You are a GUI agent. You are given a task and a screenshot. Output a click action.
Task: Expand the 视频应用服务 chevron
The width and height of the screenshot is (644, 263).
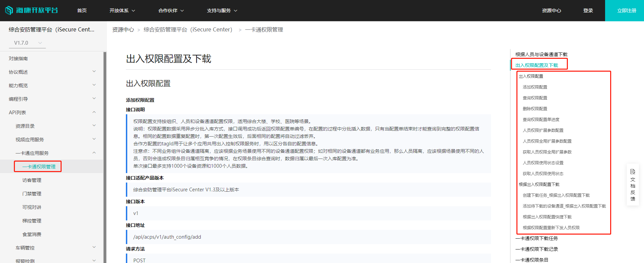coord(94,139)
